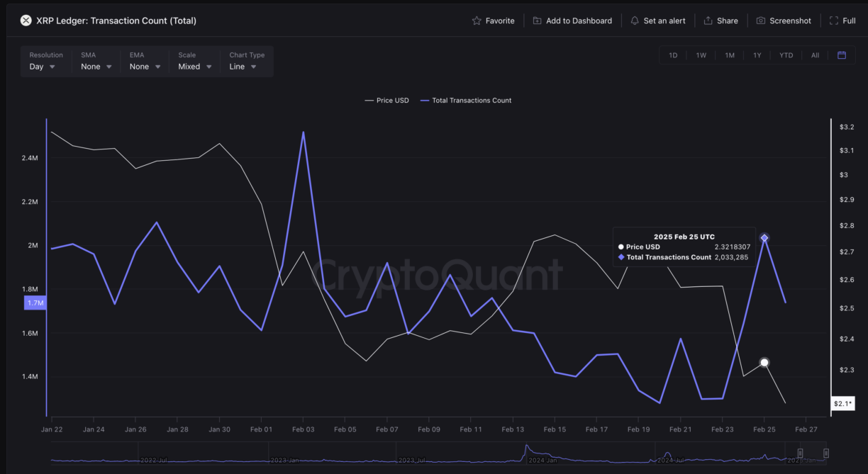Viewport: 868px width, 474px height.
Task: Switch to the All time range tab
Action: click(x=815, y=55)
